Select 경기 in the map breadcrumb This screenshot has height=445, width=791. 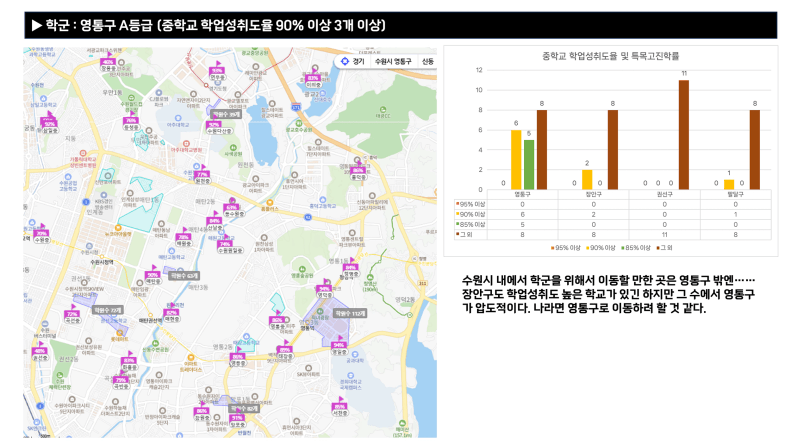359,61
